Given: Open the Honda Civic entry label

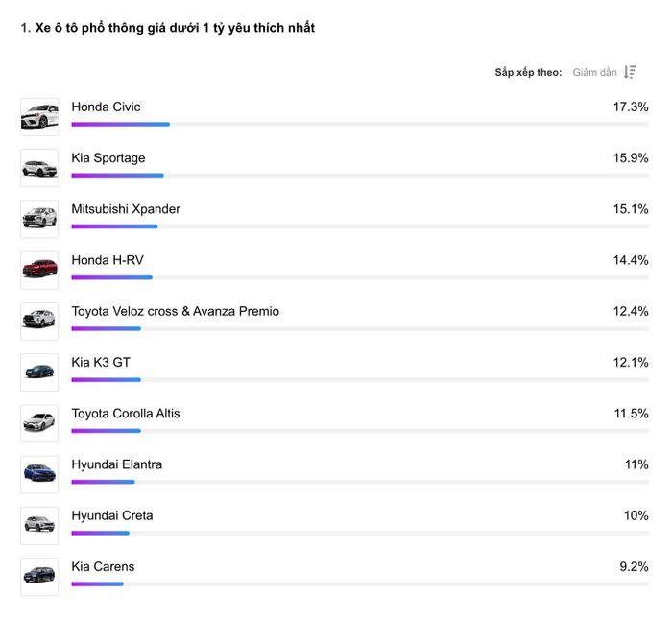Looking at the screenshot, I should (106, 107).
